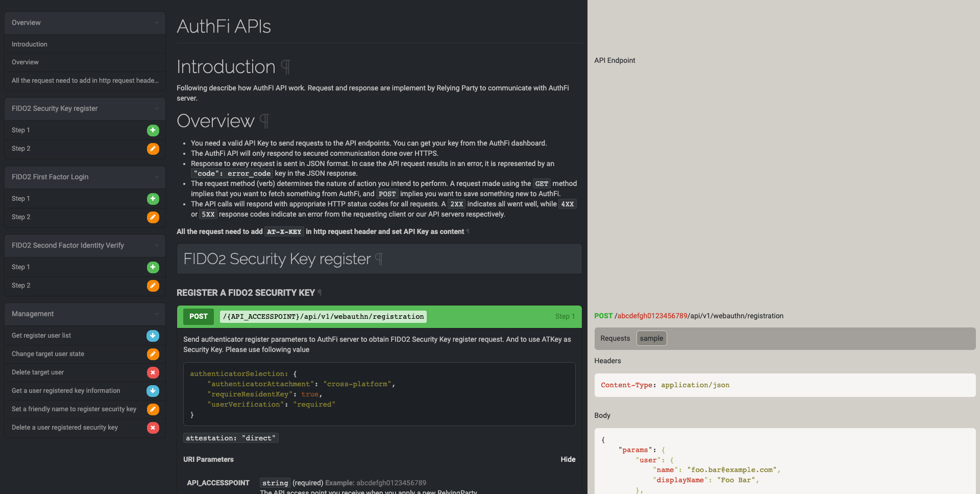
Task: Collapse FIDO2 Second Factor Identity Verify sidebar chevron
Action: [157, 246]
